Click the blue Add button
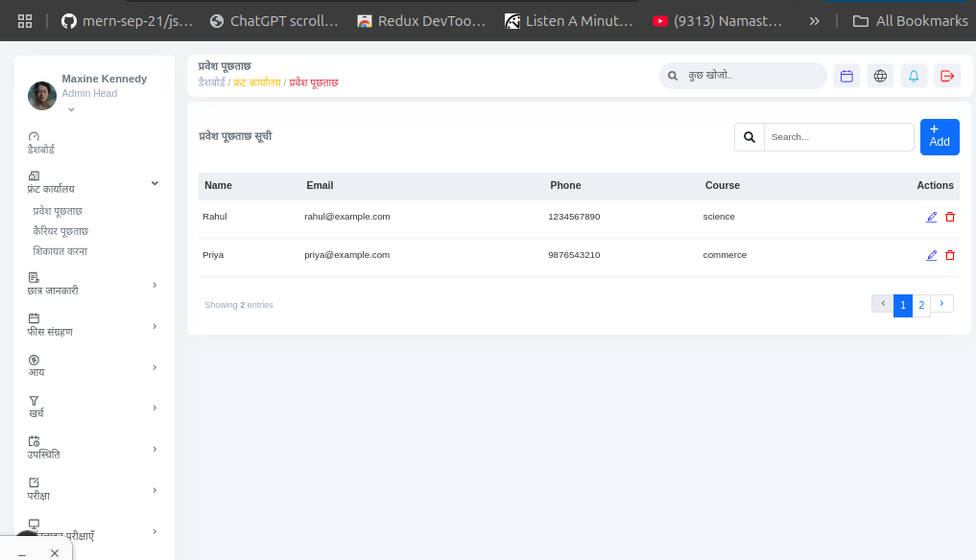 click(x=940, y=136)
